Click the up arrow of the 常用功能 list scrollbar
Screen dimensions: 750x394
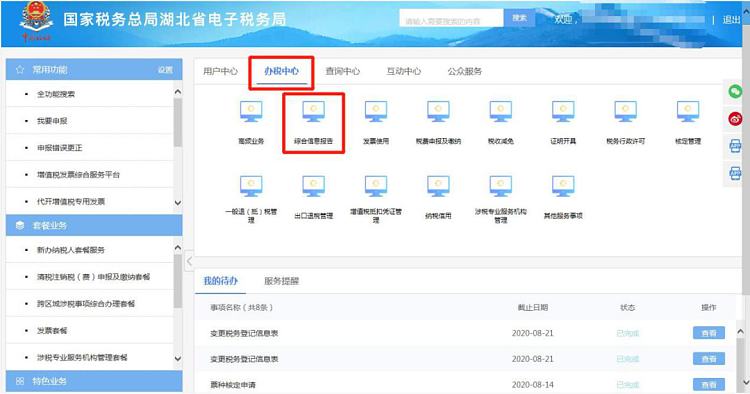point(178,91)
